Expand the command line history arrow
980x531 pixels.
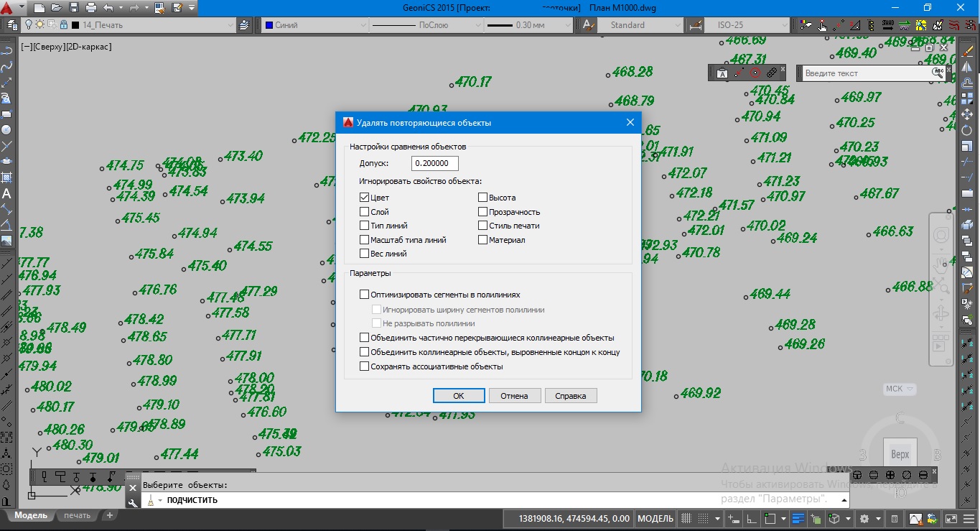click(844, 500)
